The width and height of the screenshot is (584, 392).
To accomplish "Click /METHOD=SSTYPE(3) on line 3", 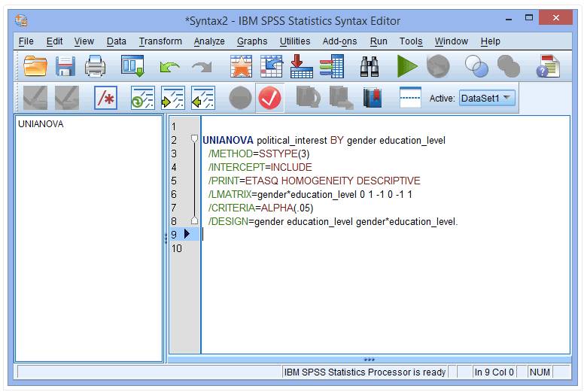I will [x=259, y=153].
